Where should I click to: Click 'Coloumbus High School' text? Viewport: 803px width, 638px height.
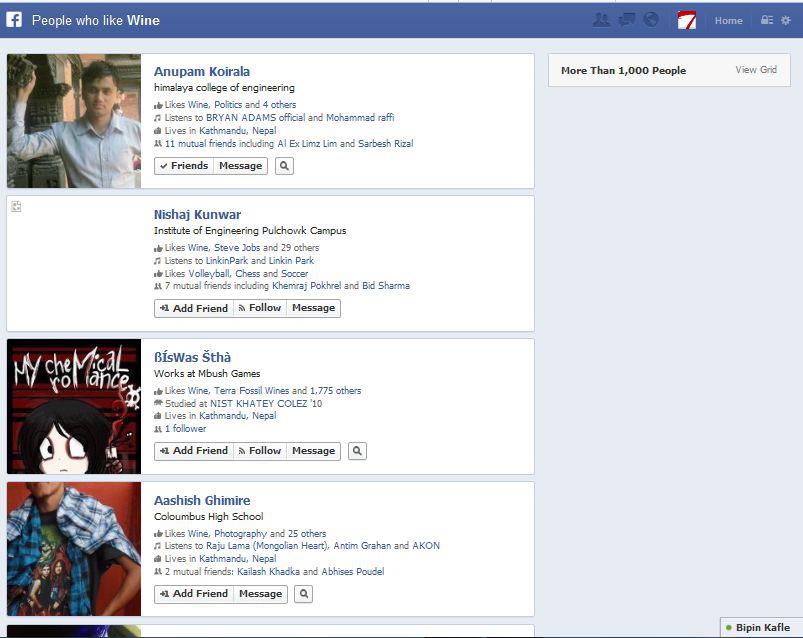point(208,516)
